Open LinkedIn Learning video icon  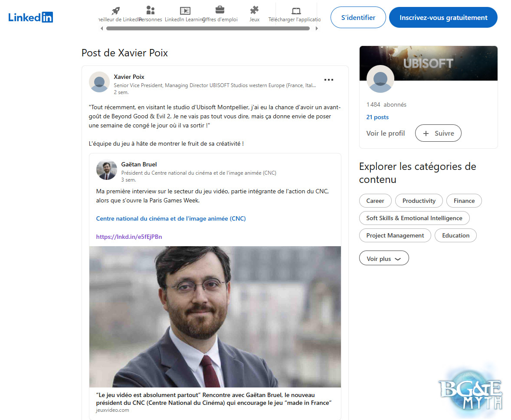point(185,11)
